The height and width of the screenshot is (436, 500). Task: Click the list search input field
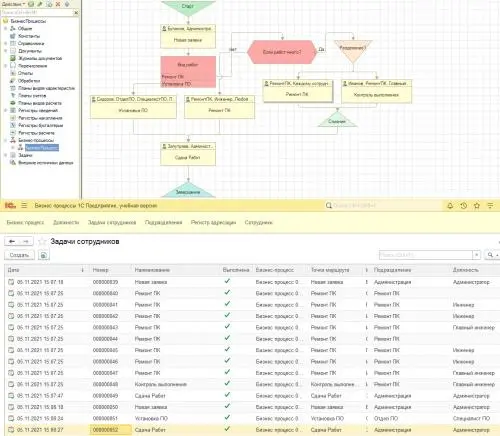[426, 255]
